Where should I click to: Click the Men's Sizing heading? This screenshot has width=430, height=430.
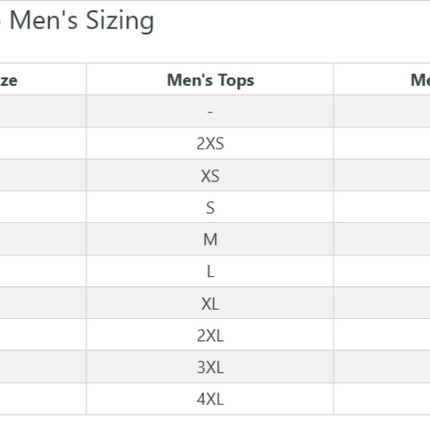82,21
